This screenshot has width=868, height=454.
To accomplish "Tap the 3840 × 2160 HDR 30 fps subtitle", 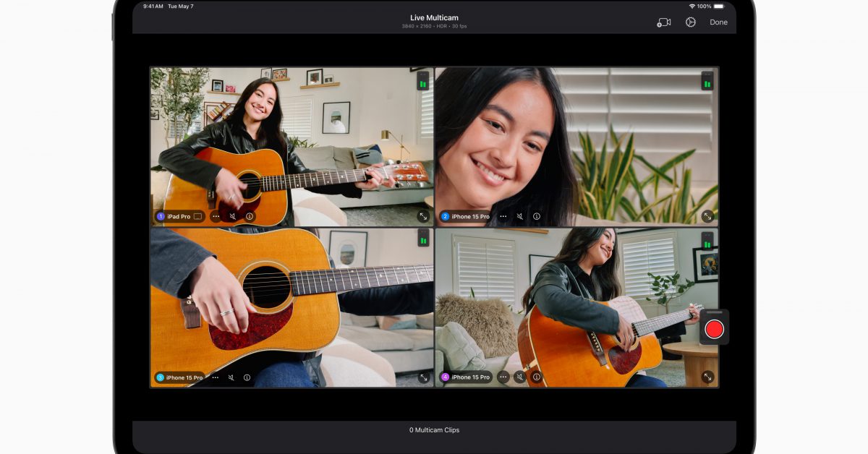I will point(434,27).
